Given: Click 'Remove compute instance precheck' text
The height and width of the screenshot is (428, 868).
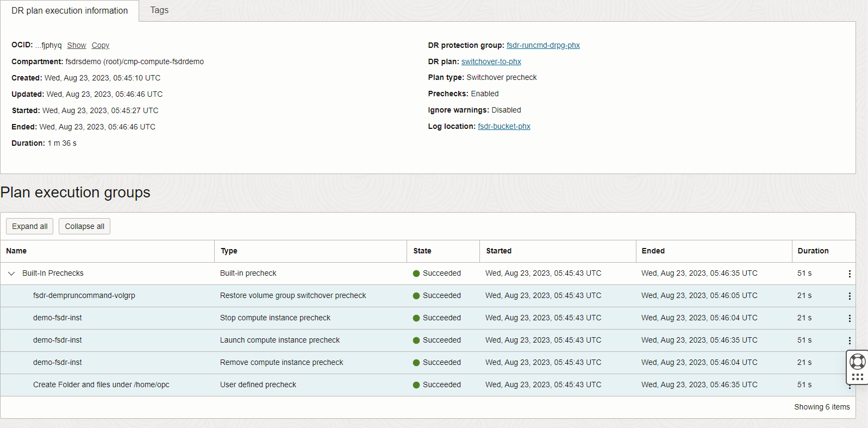Looking at the screenshot, I should (282, 362).
